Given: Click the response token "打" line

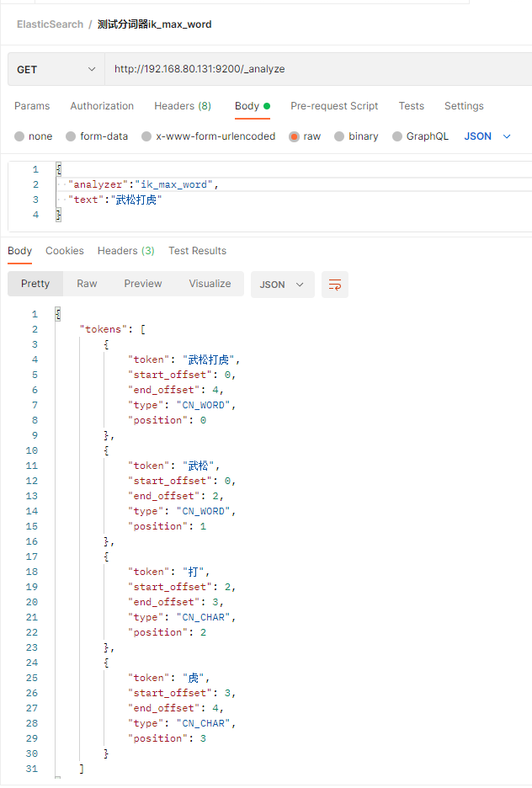Looking at the screenshot, I should (169, 572).
